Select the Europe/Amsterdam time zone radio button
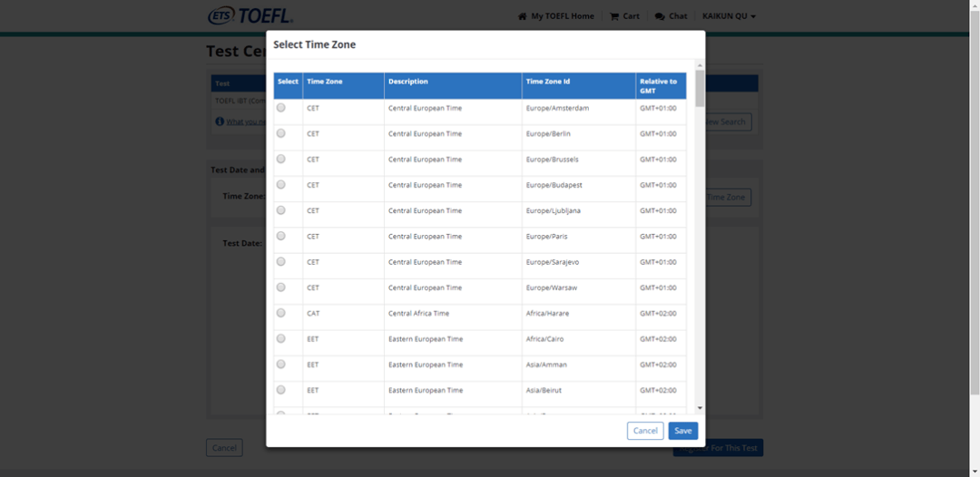The image size is (980, 477). (281, 108)
